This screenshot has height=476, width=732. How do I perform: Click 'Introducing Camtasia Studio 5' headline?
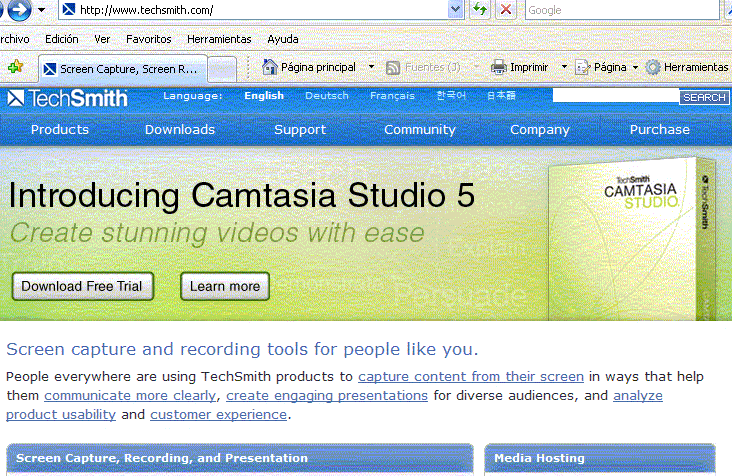tap(242, 195)
